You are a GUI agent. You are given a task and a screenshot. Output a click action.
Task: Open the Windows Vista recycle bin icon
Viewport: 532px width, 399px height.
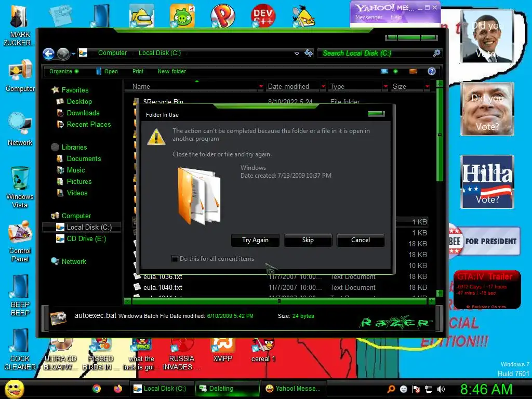(20, 187)
